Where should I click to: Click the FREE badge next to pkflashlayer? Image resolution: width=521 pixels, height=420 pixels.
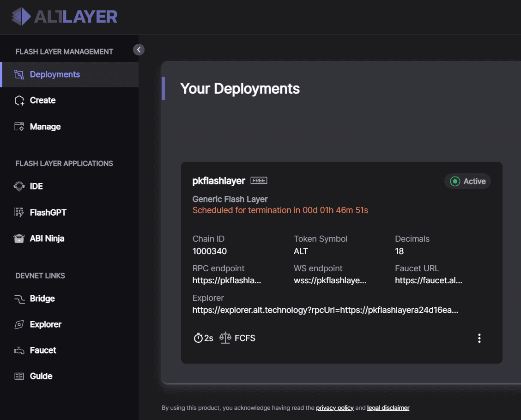click(259, 180)
